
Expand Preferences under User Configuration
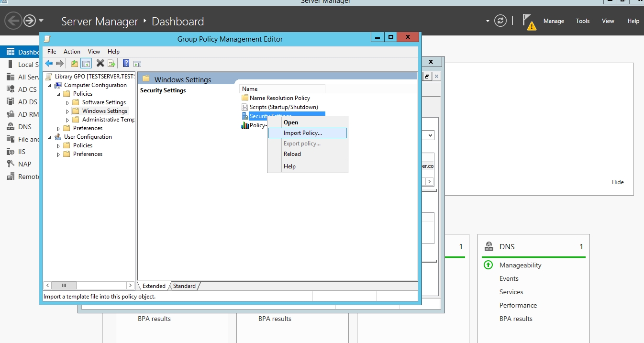tap(59, 154)
